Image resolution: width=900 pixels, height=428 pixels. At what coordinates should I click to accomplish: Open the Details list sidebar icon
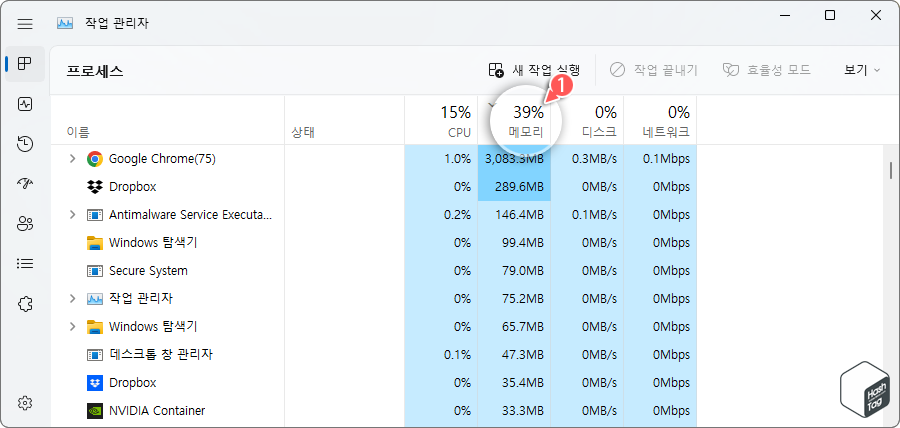25,264
